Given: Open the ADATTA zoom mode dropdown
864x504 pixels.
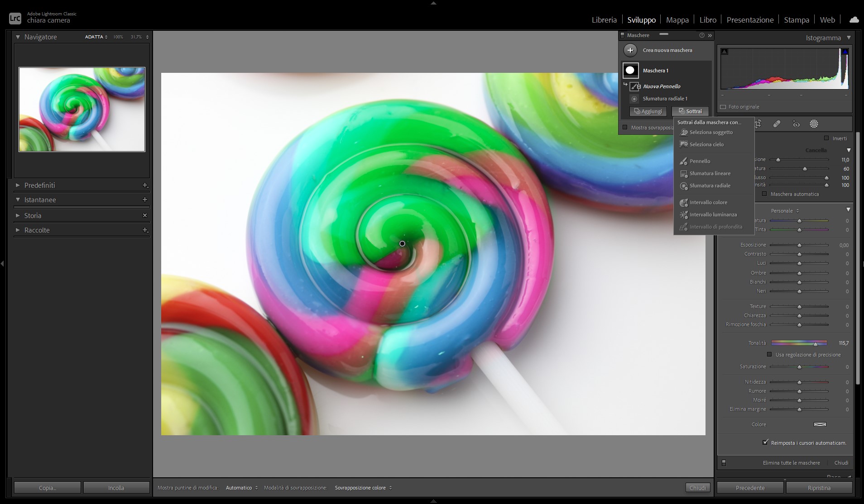Looking at the screenshot, I should tap(96, 37).
